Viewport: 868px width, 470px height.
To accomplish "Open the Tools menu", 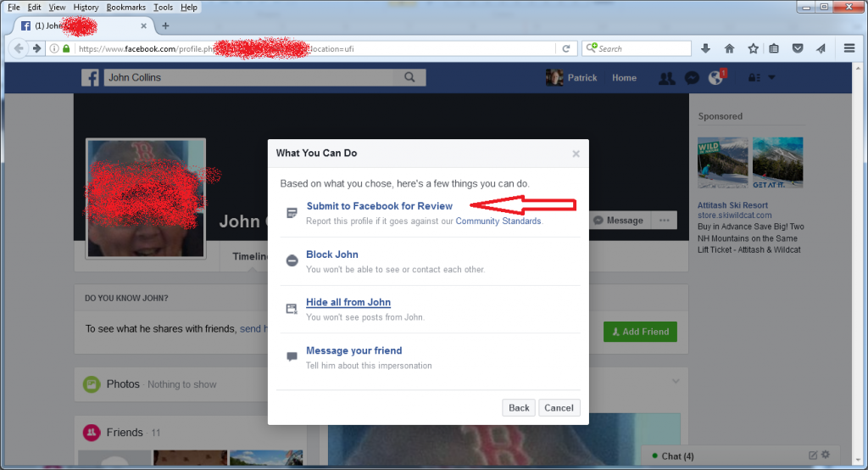I will coord(164,7).
